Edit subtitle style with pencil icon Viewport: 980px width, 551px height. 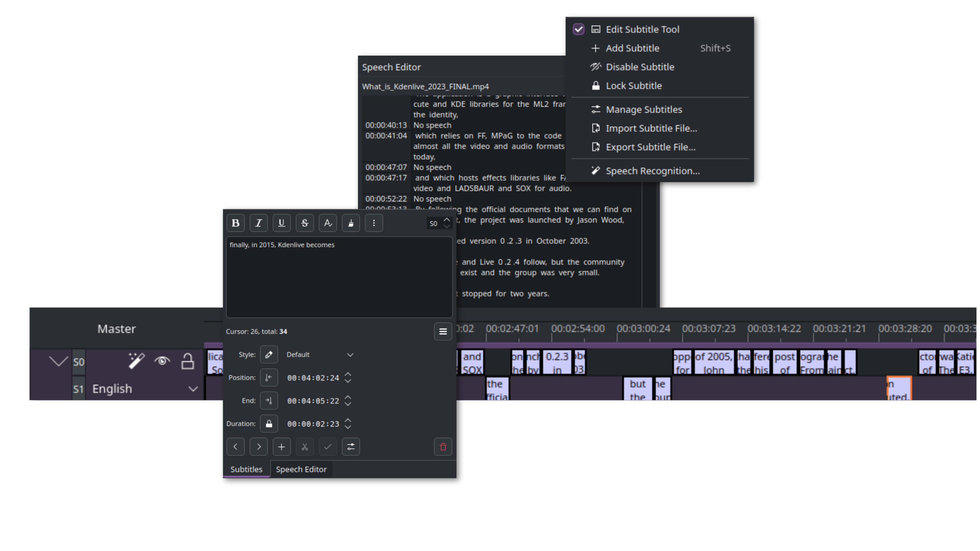[x=269, y=355]
